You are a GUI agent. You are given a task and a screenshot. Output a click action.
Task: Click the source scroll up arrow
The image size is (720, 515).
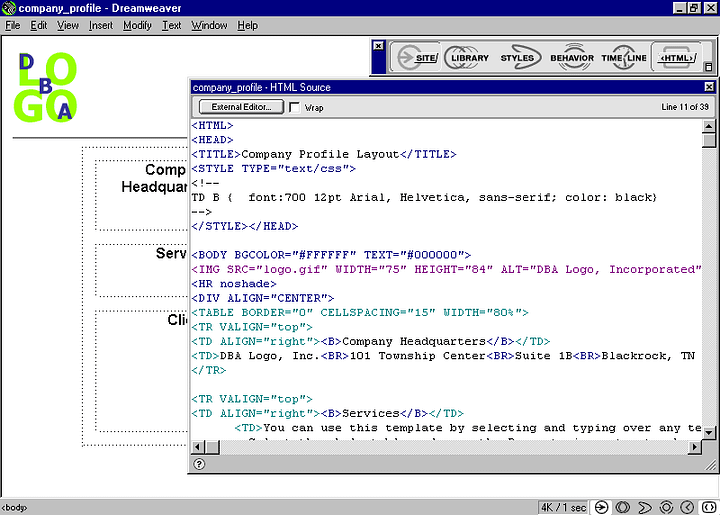(709, 126)
